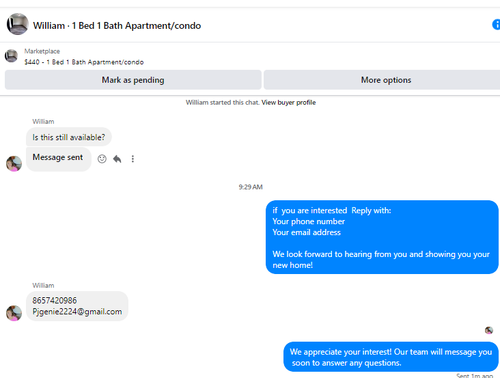Click the 'Marketplace' label under header
The image size is (500, 378).
point(42,51)
